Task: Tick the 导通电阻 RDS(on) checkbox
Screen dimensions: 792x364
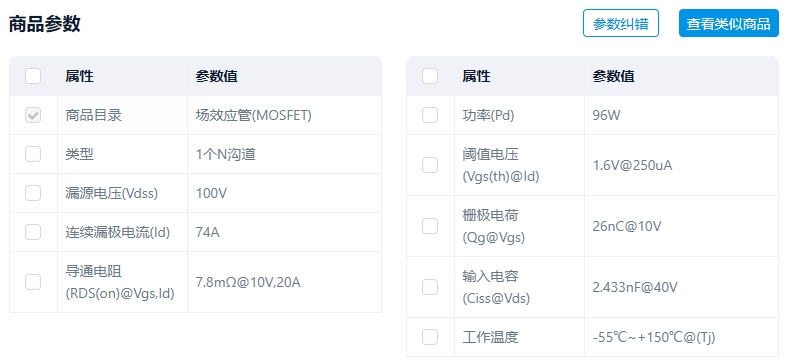Action: click(33, 282)
